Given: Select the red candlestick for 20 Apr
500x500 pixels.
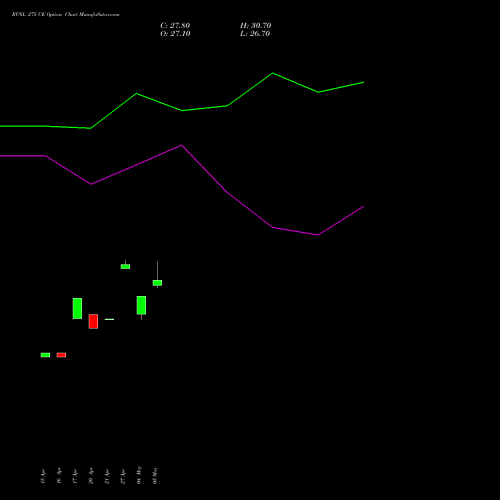Looking at the screenshot, I should coord(93,321).
